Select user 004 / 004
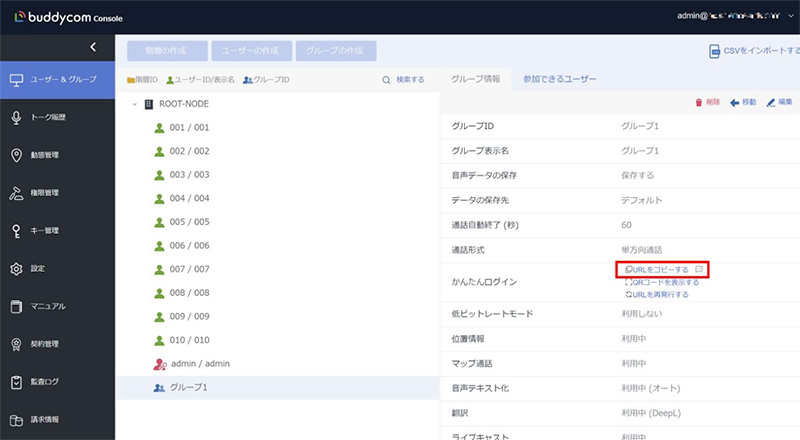 pyautogui.click(x=189, y=198)
